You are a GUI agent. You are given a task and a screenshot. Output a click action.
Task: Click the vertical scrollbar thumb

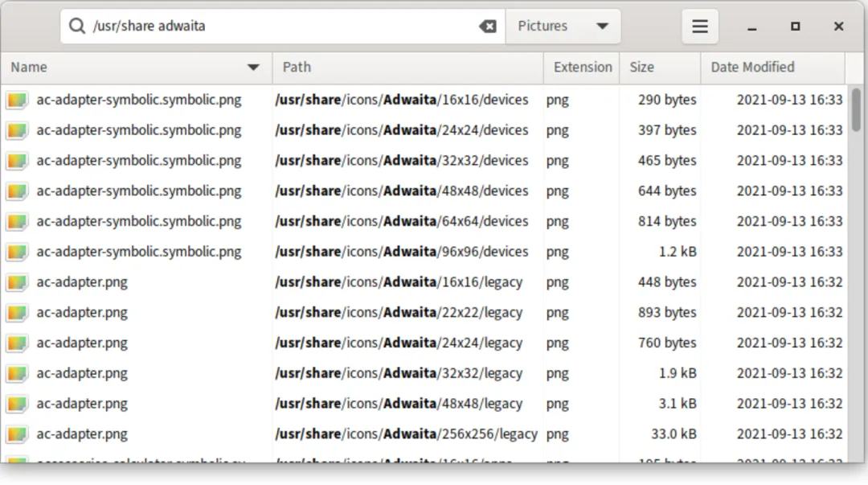[857, 109]
